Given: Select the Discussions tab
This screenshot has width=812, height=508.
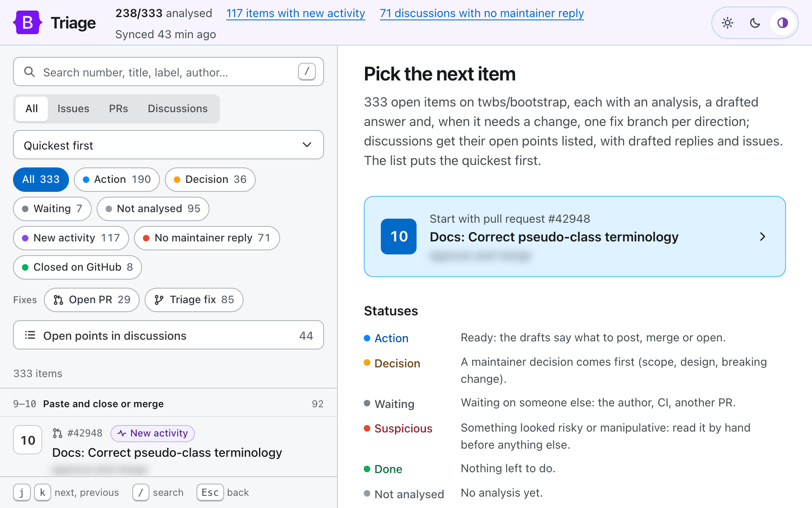Looking at the screenshot, I should pos(178,109).
